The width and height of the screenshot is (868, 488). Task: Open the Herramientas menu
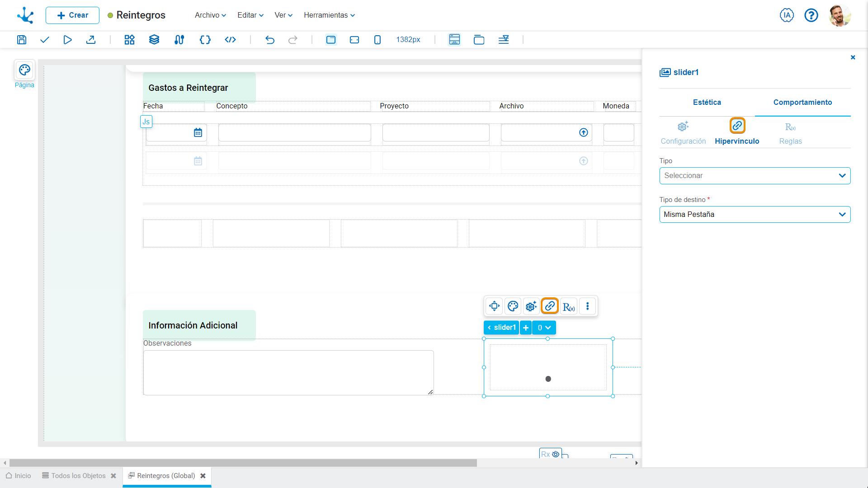tap(329, 15)
